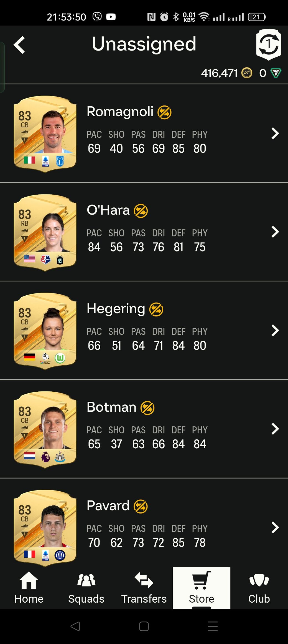Expand O'Hara details chevron
Screen dimensions: 288x644
point(275,232)
